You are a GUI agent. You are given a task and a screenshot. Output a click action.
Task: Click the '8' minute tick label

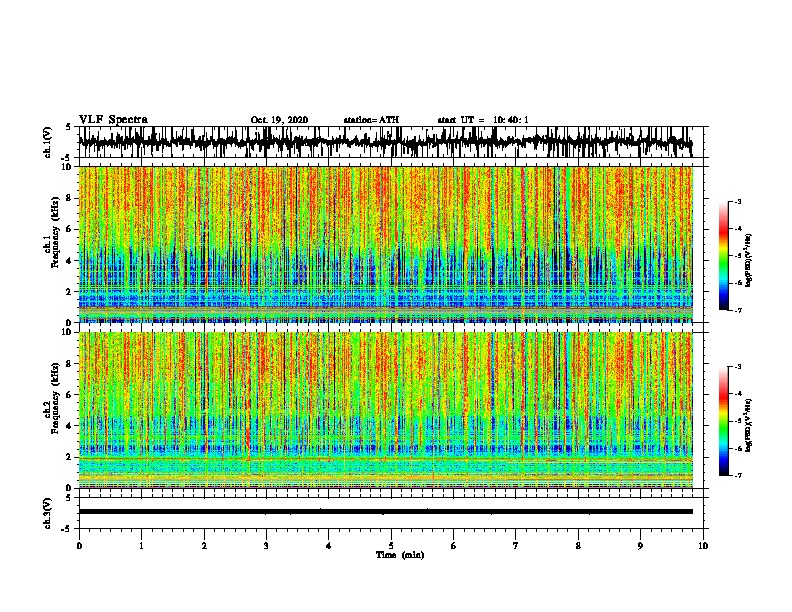coord(578,546)
